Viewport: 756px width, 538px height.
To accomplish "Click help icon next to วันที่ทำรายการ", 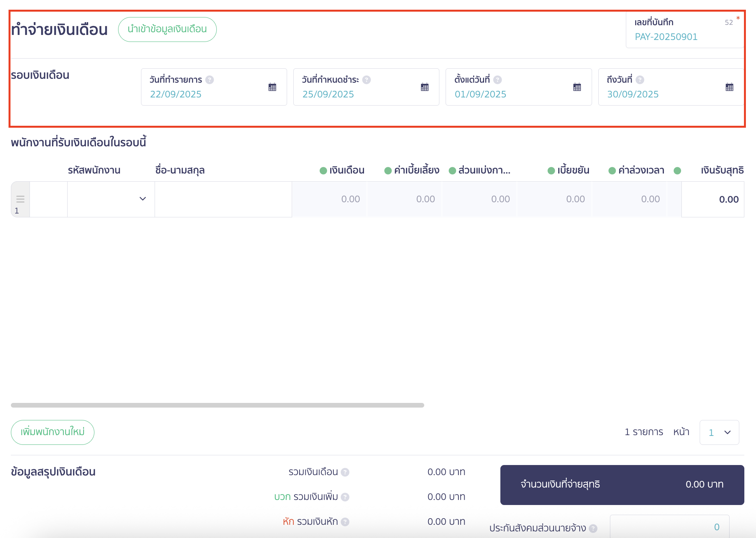I will 209,80.
